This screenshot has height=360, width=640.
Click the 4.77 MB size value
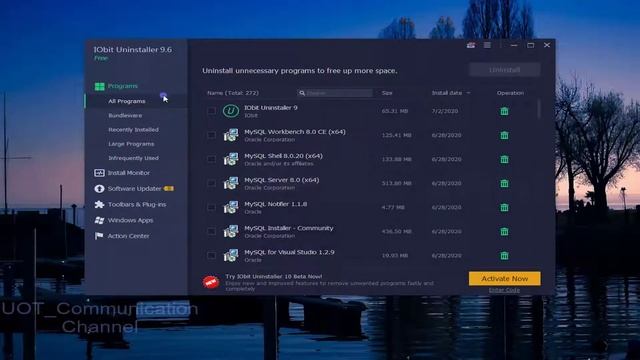pyautogui.click(x=393, y=207)
